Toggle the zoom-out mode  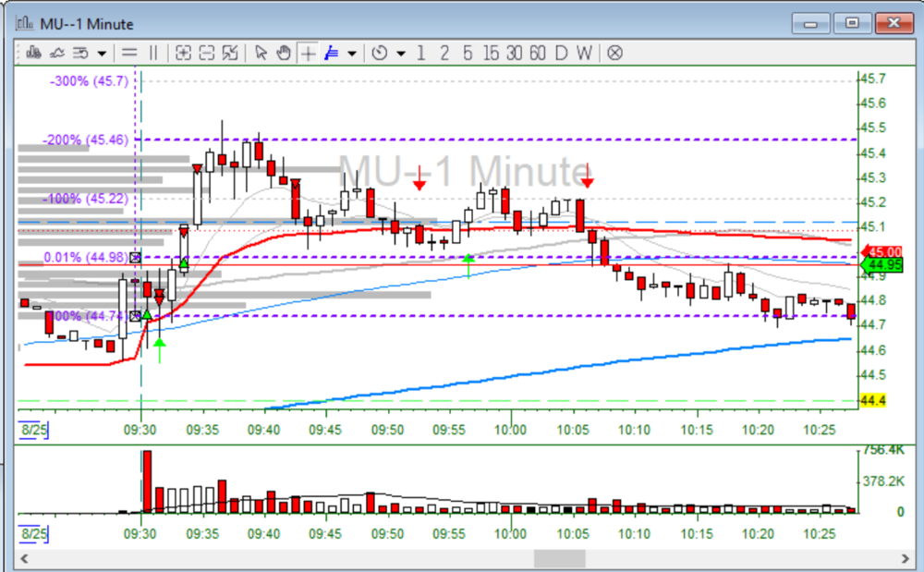205,54
